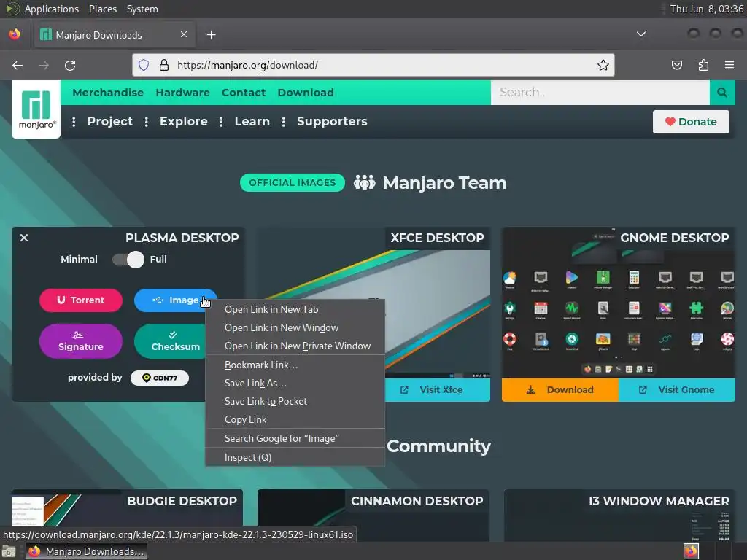Click the i3 Window Manager card

[619, 516]
